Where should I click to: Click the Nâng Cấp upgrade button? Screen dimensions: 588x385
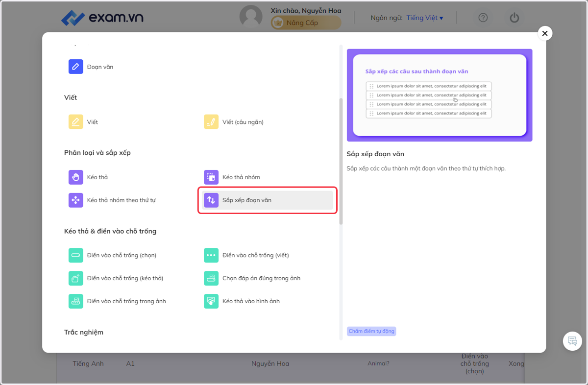pos(306,23)
